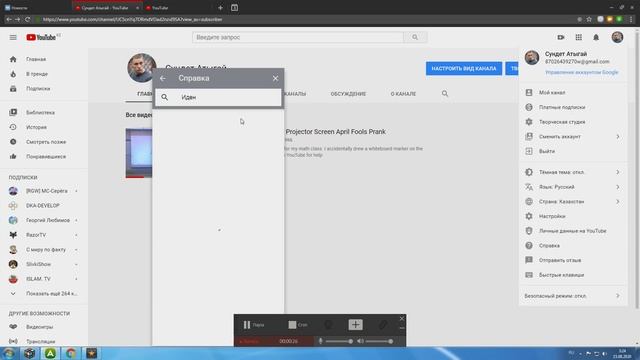The width and height of the screenshot is (640, 360).
Task: Click the search magnifier button in top bar
Action: [x=415, y=37]
